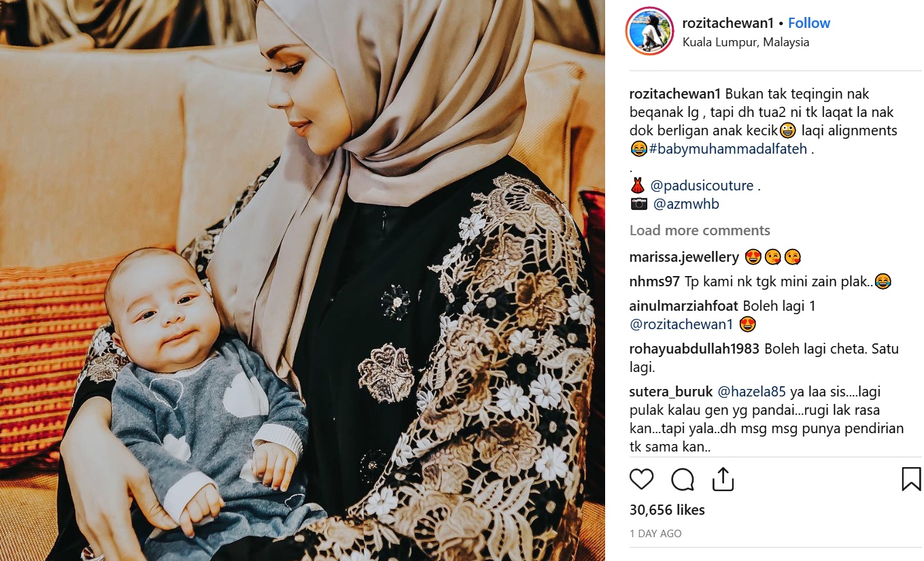Open the comment bubble icon
This screenshot has height=561, width=924.
[x=682, y=479]
